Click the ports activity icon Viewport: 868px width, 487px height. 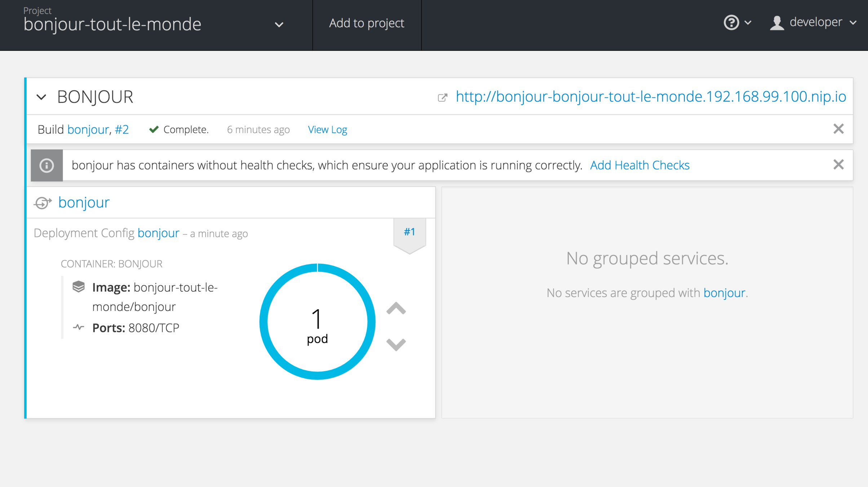[79, 327]
